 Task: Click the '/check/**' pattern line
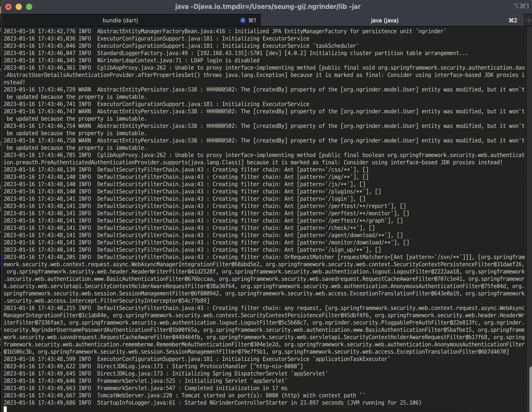pos(189,228)
